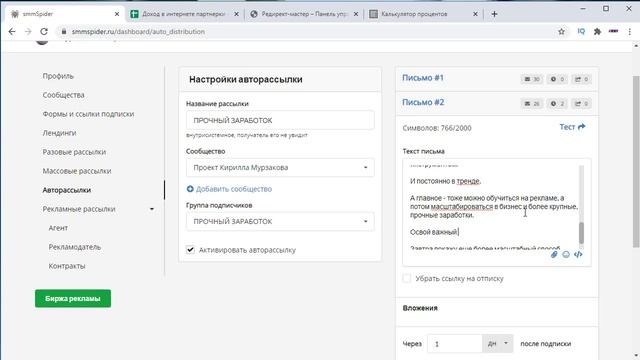Send a test via Тест link
Viewport: 640px width, 360px height.
[572, 127]
